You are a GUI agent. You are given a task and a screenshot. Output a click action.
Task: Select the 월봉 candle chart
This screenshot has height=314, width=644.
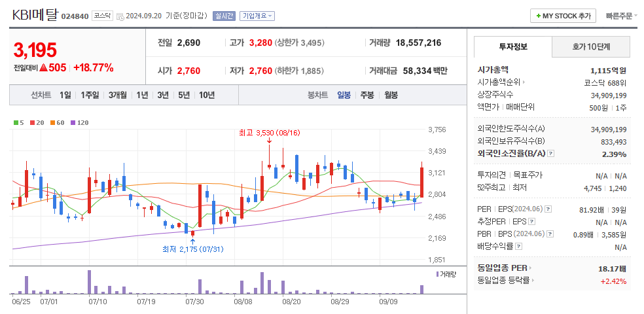pyautogui.click(x=391, y=96)
